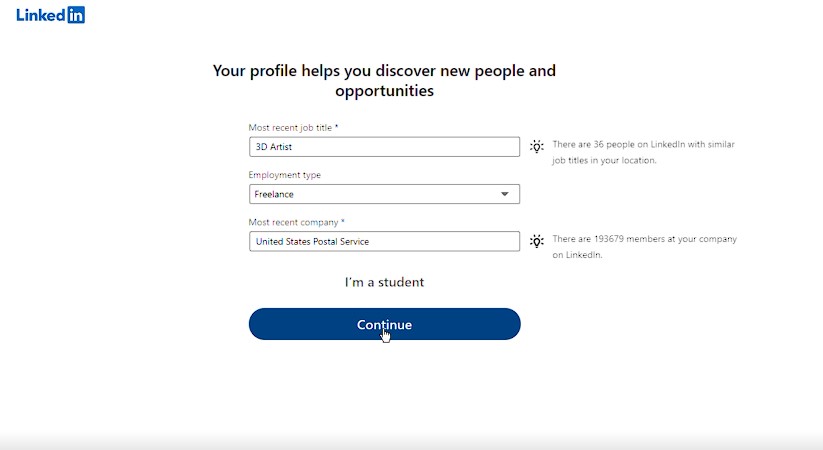Click the 'Employment type' label
Image resolution: width=823 pixels, height=450 pixels.
(x=284, y=175)
